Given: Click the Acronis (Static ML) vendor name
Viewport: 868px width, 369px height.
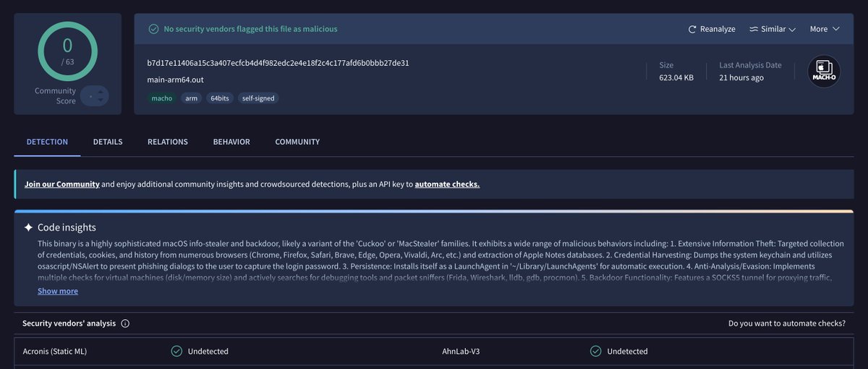Looking at the screenshot, I should (55, 351).
